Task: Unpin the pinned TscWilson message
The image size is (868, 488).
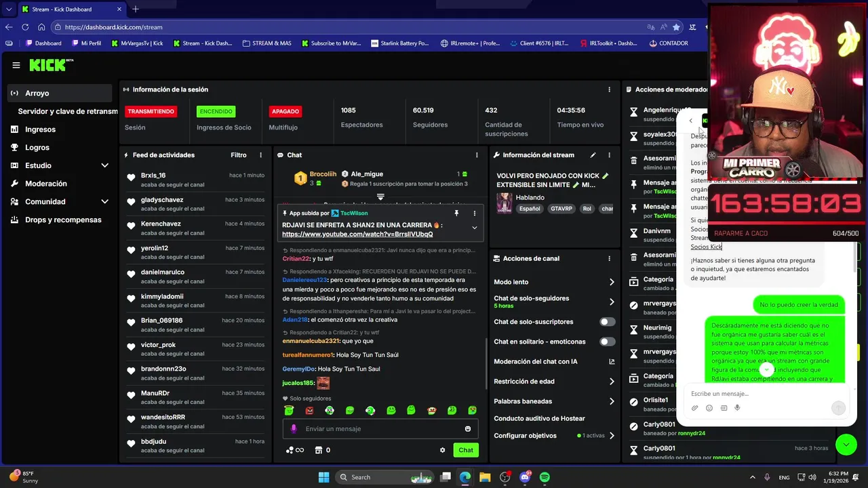Action: click(456, 213)
